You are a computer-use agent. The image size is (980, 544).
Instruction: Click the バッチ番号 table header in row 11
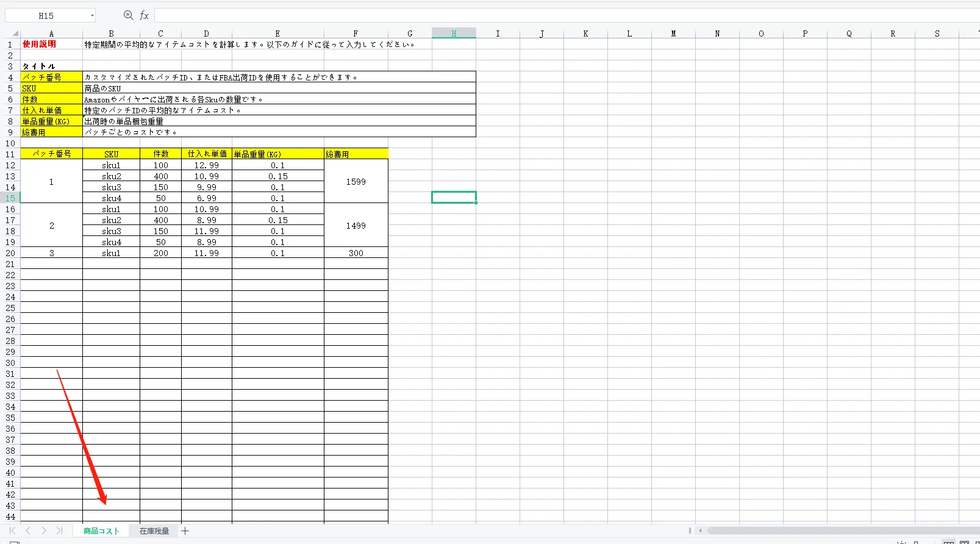coord(51,154)
